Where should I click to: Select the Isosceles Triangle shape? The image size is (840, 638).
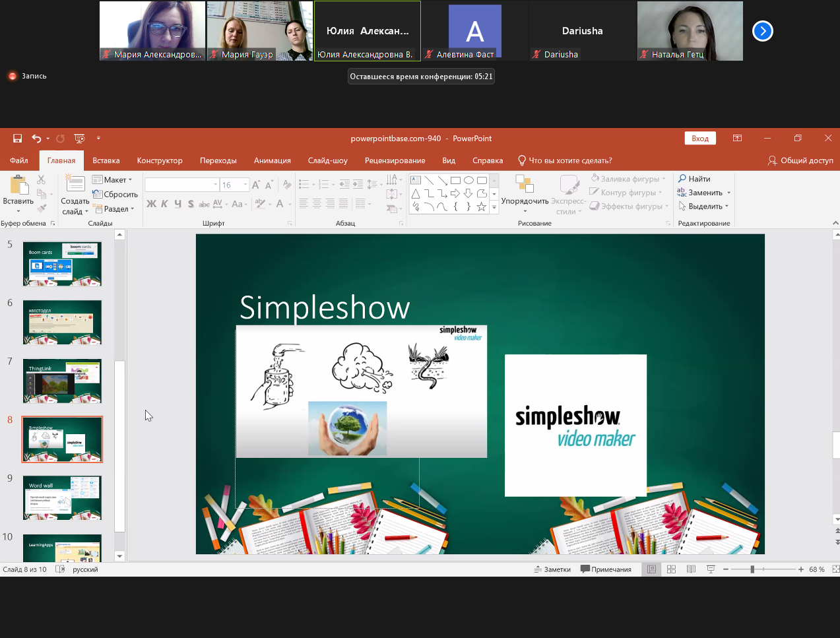416,193
